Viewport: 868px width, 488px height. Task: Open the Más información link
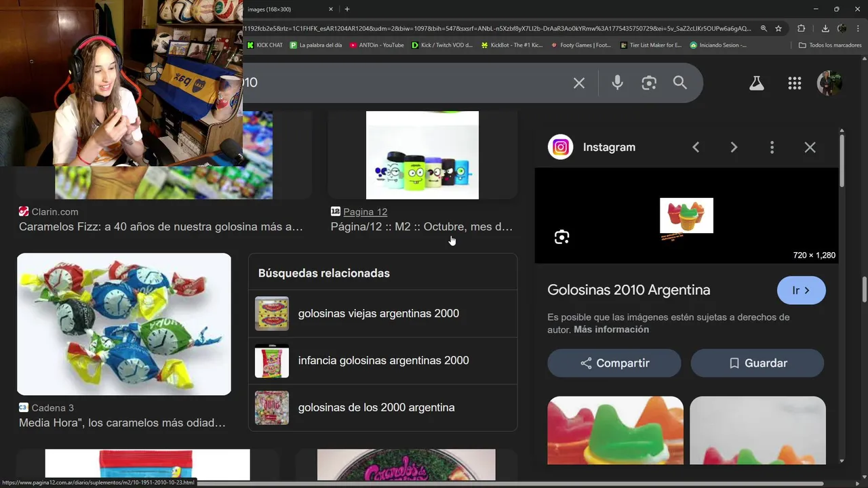point(612,329)
